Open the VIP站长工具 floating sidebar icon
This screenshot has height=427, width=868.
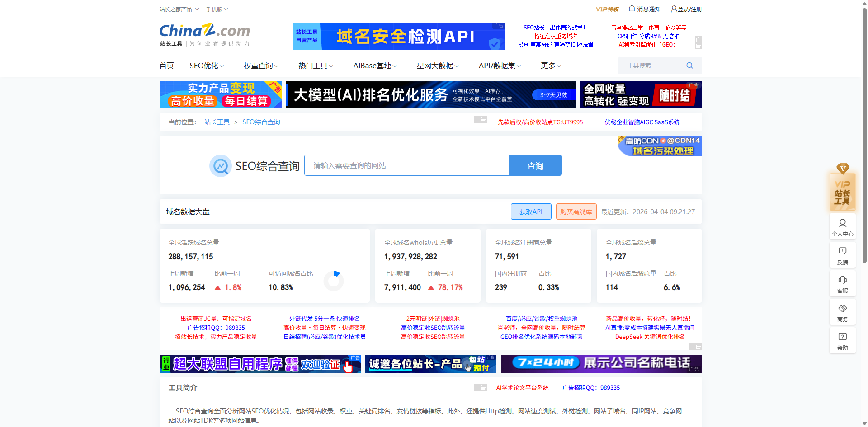point(842,192)
